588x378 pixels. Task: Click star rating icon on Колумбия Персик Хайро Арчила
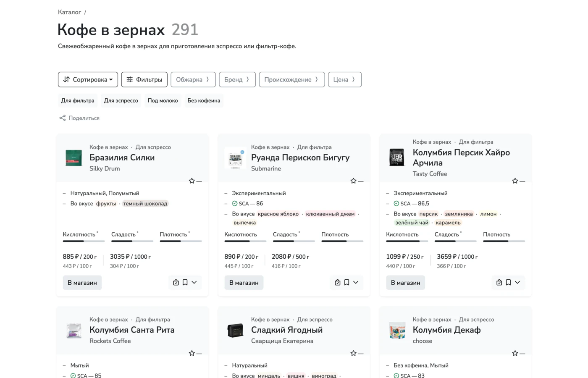point(515,181)
